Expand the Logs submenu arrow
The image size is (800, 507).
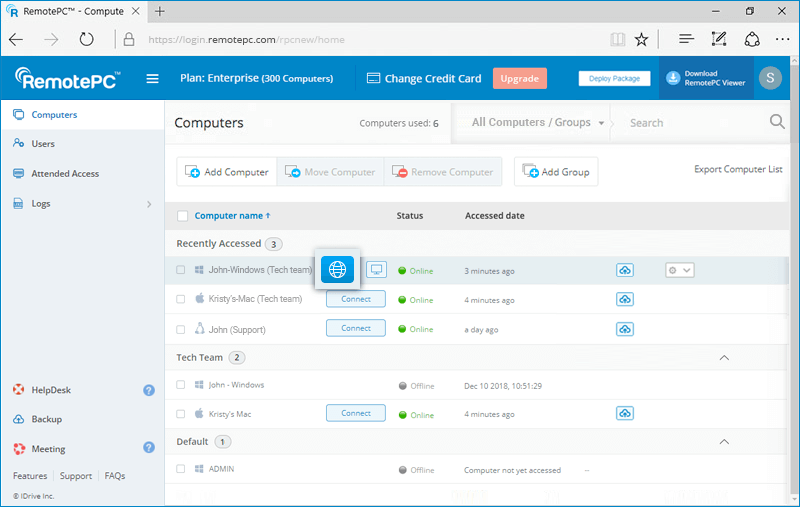[149, 204]
